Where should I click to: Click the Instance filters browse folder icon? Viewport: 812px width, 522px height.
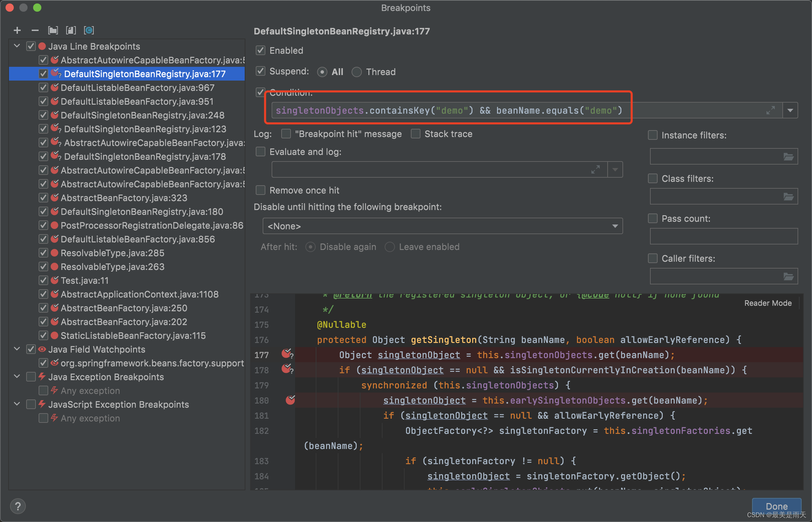pyautogui.click(x=789, y=157)
